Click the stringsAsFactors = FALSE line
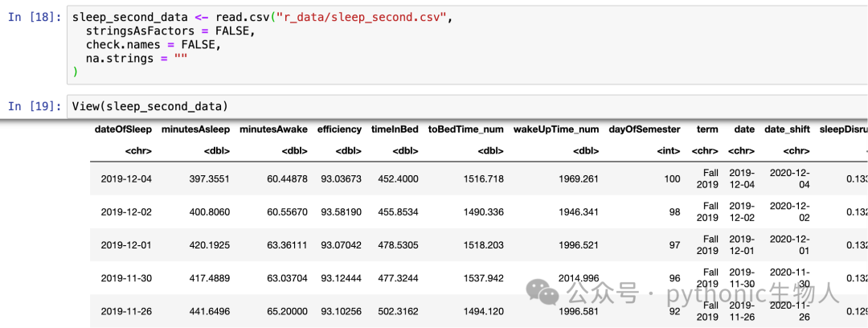 click(x=170, y=31)
